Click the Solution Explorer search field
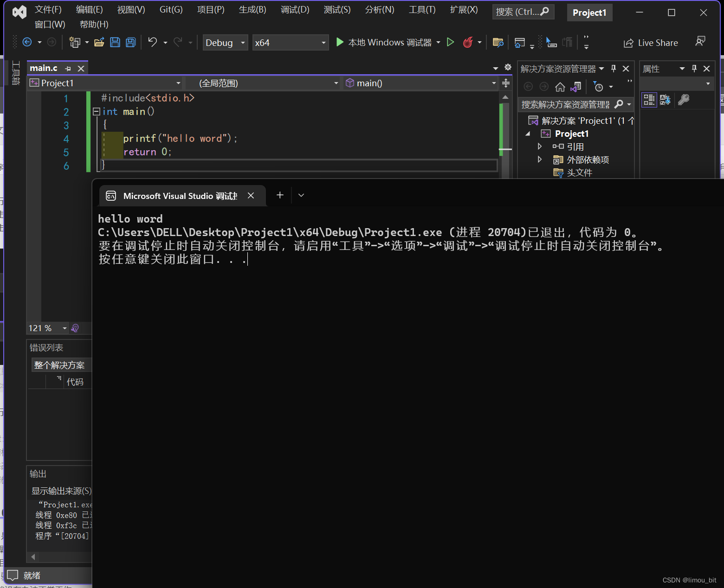 tap(564, 105)
